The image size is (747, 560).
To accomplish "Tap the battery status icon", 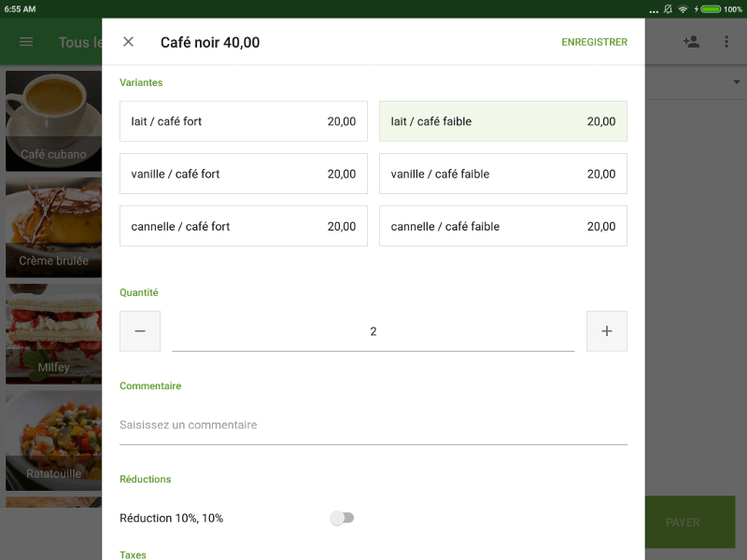I will click(710, 8).
